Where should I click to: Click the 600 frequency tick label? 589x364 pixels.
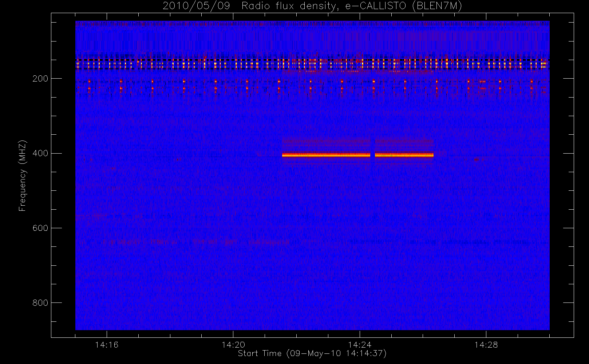[x=40, y=228]
